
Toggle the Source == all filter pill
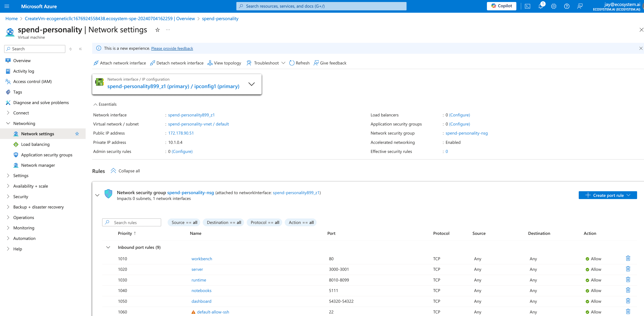pos(184,222)
